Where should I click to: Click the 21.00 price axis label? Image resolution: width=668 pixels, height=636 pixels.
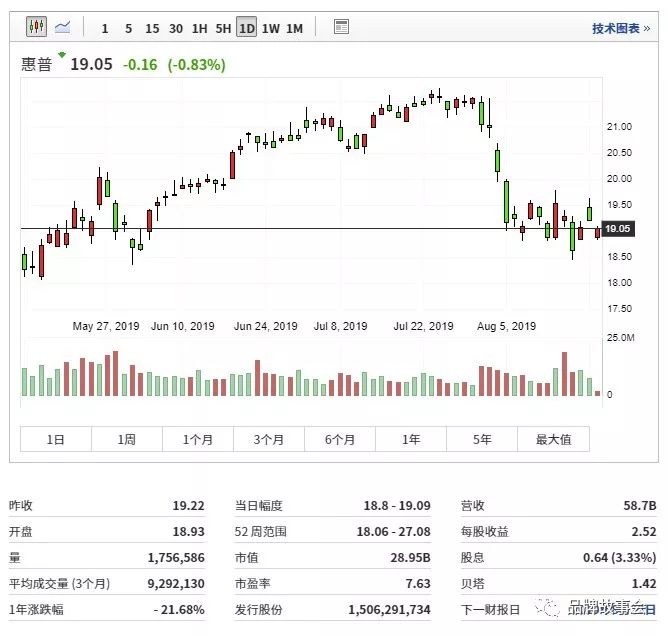619,127
